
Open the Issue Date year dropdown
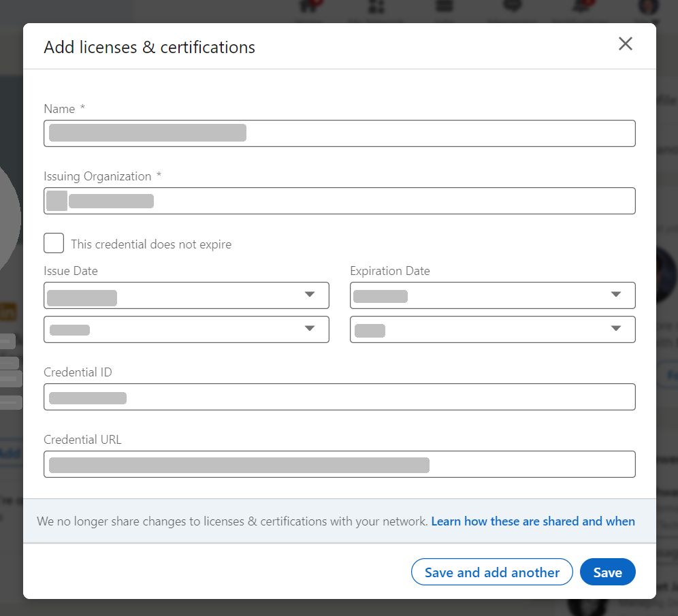click(187, 329)
